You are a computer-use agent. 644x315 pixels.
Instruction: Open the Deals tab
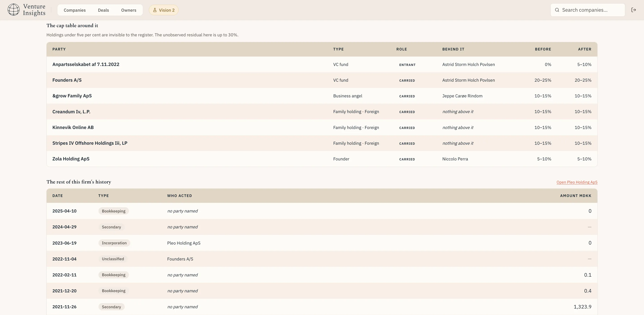tap(103, 10)
